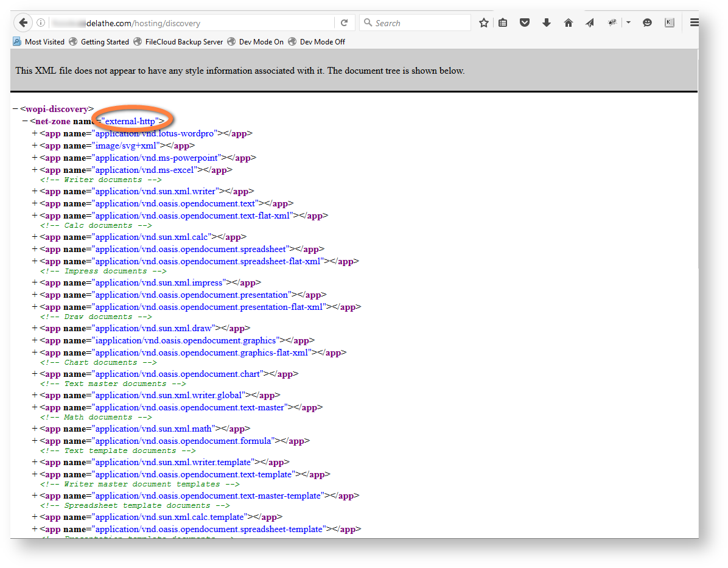This screenshot has width=728, height=568.
Task: Click the site information icon in address bar
Action: [x=41, y=23]
